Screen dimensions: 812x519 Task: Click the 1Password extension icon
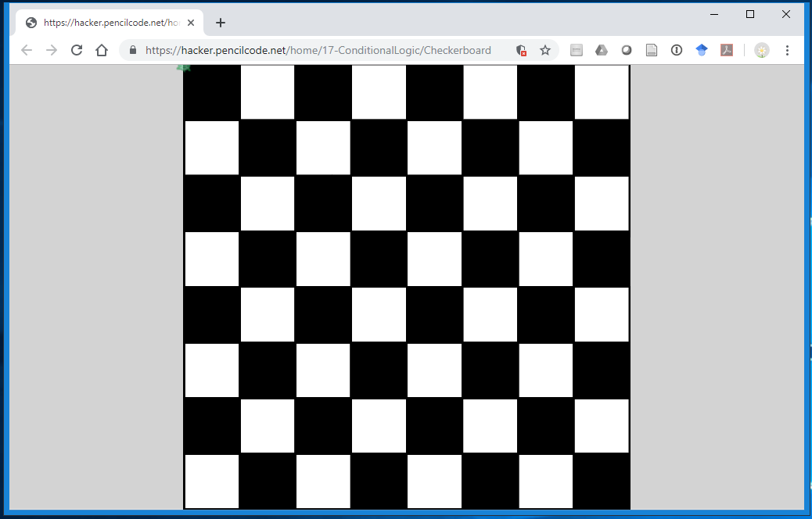(677, 50)
